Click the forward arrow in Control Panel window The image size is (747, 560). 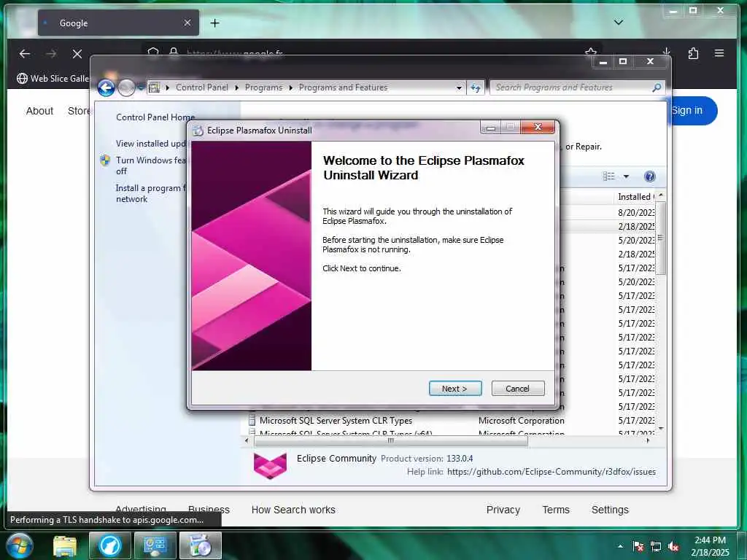coord(126,87)
